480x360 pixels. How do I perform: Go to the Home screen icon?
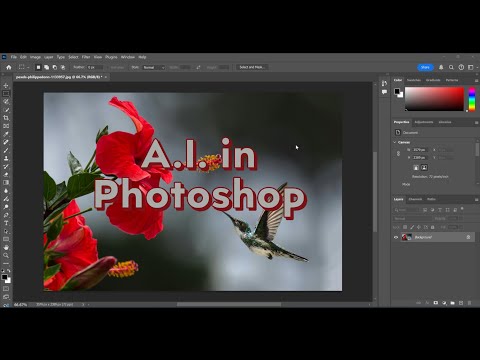[9, 67]
